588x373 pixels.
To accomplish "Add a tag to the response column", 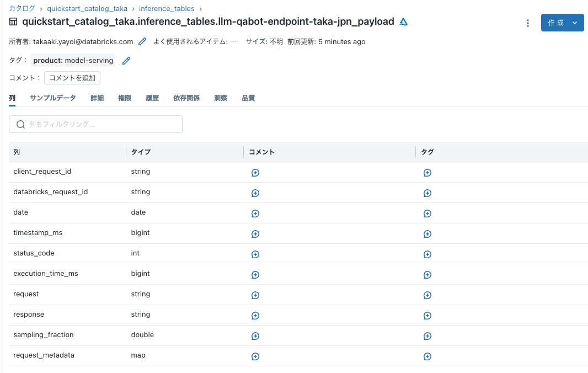I will tap(427, 316).
